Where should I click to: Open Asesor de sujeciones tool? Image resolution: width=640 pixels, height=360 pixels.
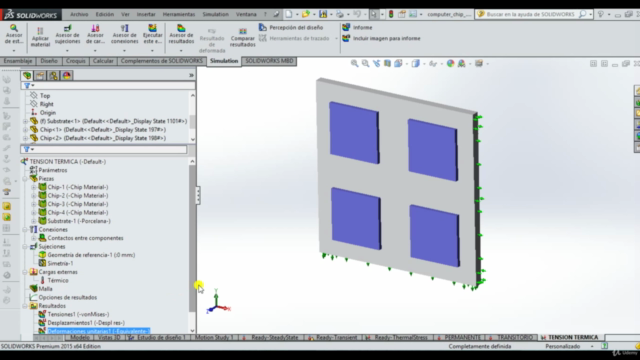pyautogui.click(x=67, y=34)
